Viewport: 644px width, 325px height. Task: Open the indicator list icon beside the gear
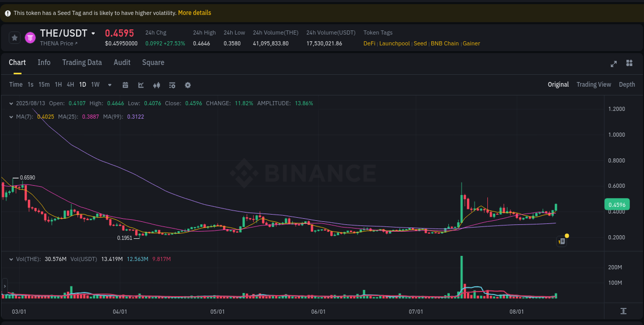(172, 85)
